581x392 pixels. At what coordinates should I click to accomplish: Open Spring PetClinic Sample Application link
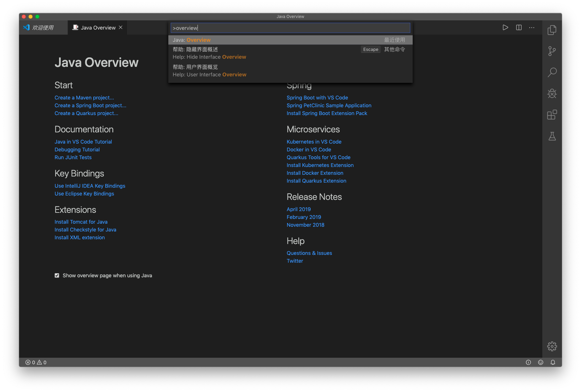329,106
